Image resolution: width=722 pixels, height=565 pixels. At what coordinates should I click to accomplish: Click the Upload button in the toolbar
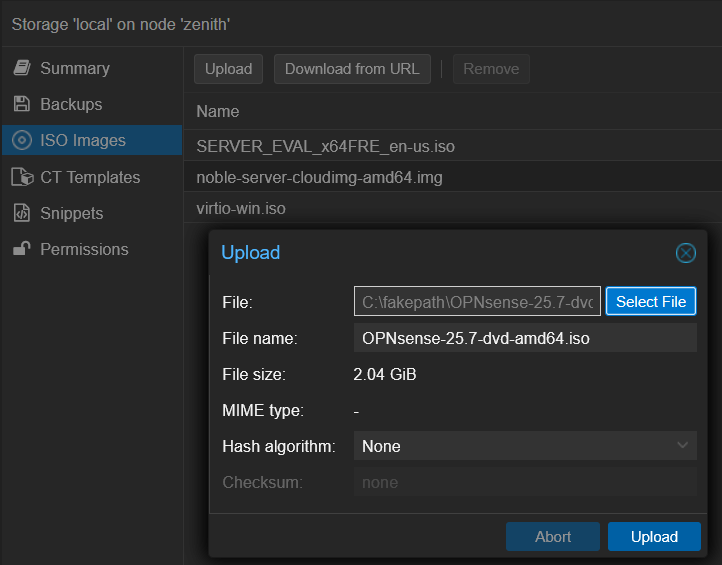[x=228, y=69]
